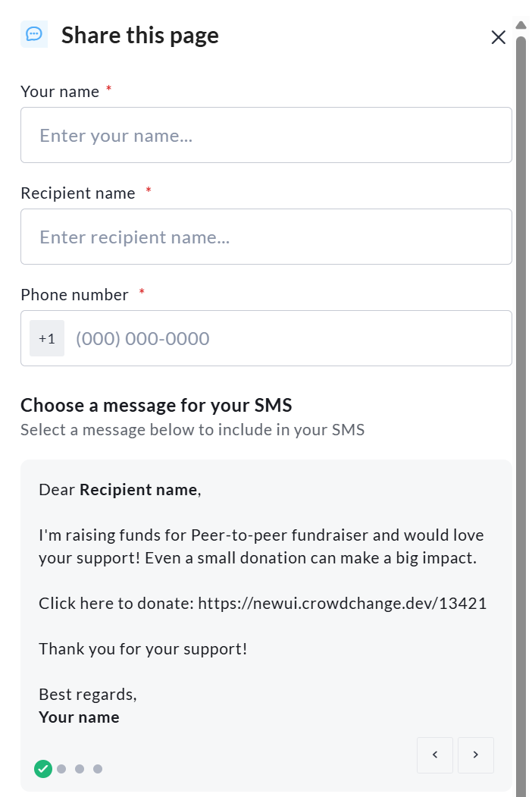This screenshot has height=797, width=532.
Task: Click the chat bubble icon beside the title
Action: point(34,35)
